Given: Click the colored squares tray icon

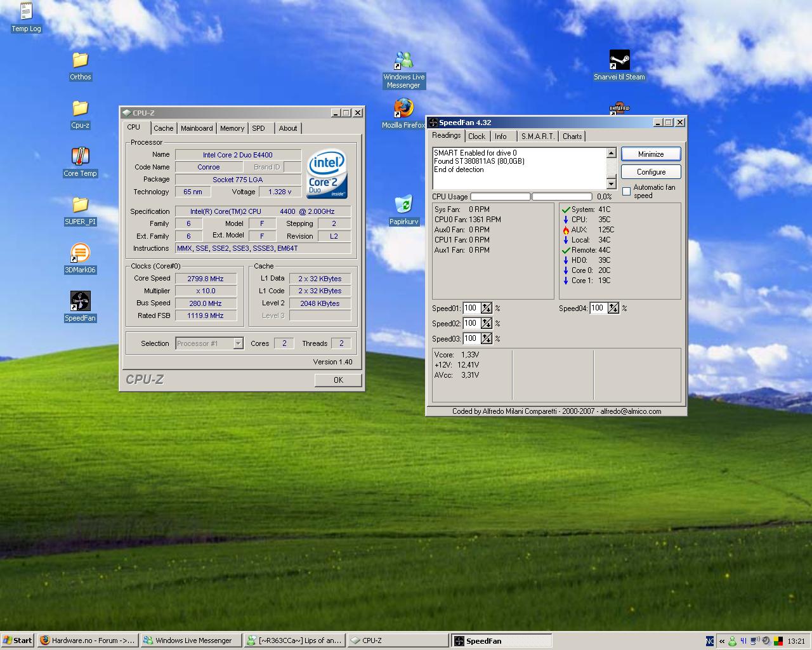Looking at the screenshot, I should click(x=777, y=641).
